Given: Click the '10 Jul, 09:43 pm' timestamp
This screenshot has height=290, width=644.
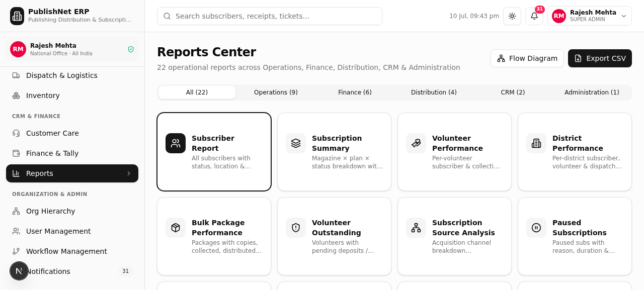Looking at the screenshot, I should click(474, 16).
